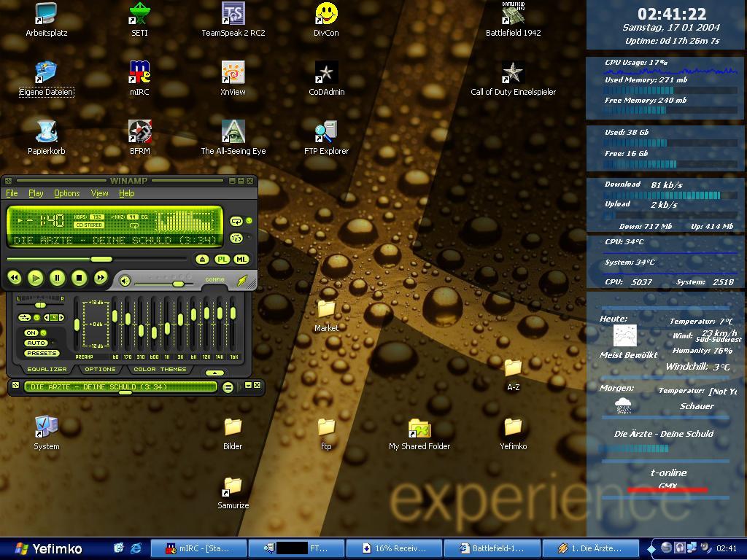This screenshot has width=747, height=560.
Task: Click the balance L-R slider
Action: click(x=41, y=305)
